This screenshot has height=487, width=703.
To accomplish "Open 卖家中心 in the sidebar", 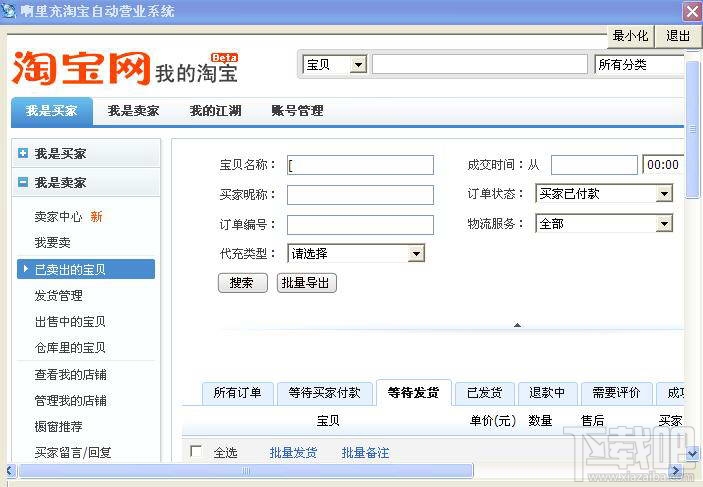I will tap(59, 217).
